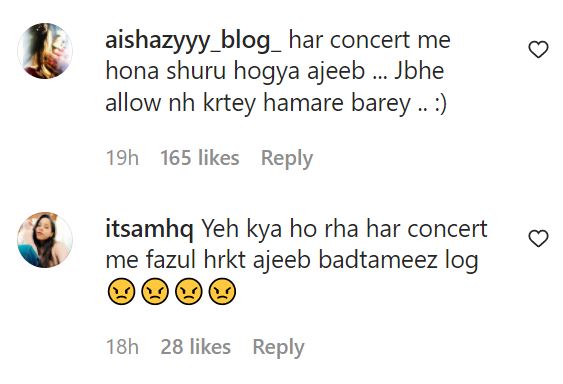The height and width of the screenshot is (384, 563).
Task: Open aishazyyy_blog_ profile picture
Action: pos(45,51)
